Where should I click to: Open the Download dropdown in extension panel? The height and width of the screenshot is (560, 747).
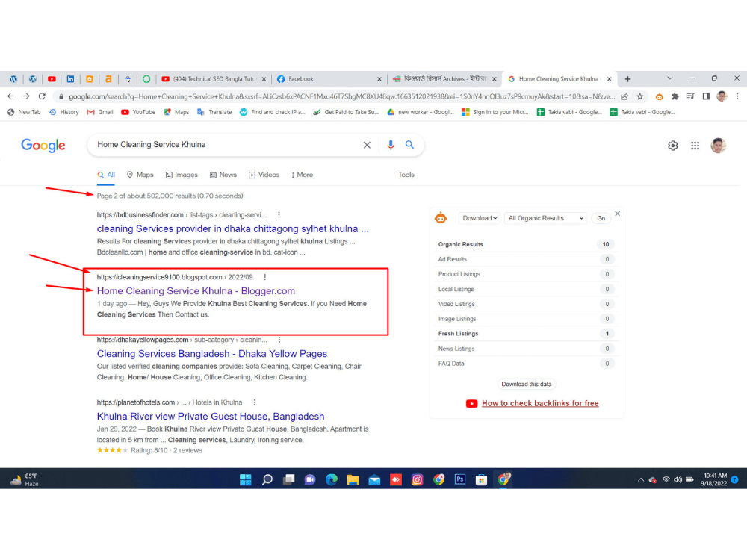(x=480, y=218)
